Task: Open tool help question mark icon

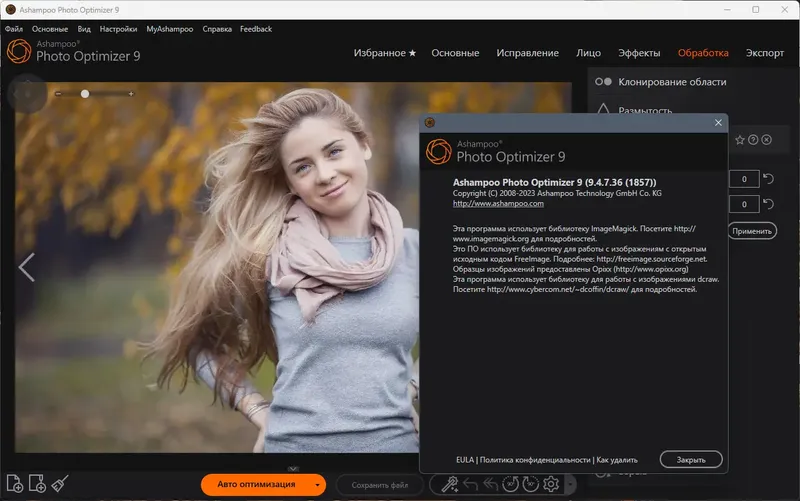Action: [753, 140]
